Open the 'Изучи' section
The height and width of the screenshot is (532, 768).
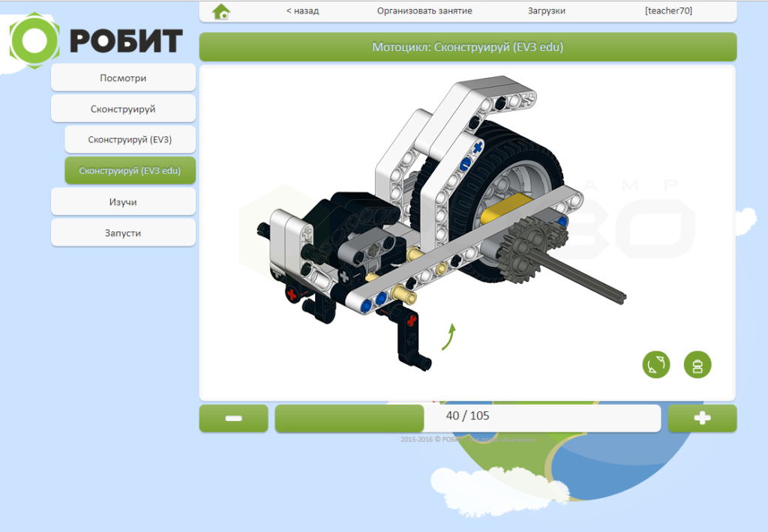[123, 202]
